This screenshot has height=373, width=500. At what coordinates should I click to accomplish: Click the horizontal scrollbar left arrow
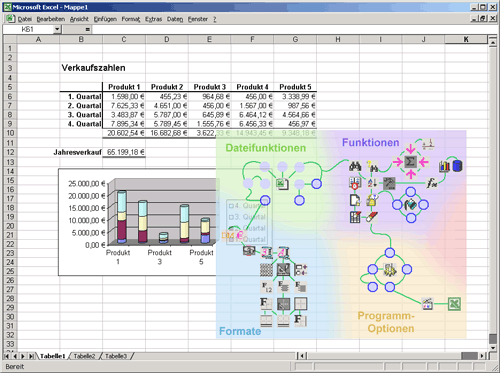(x=302, y=356)
